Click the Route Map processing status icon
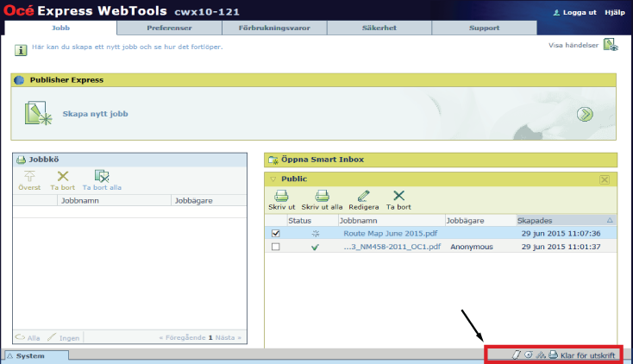Viewport: 633px width, 364px height. (x=316, y=234)
